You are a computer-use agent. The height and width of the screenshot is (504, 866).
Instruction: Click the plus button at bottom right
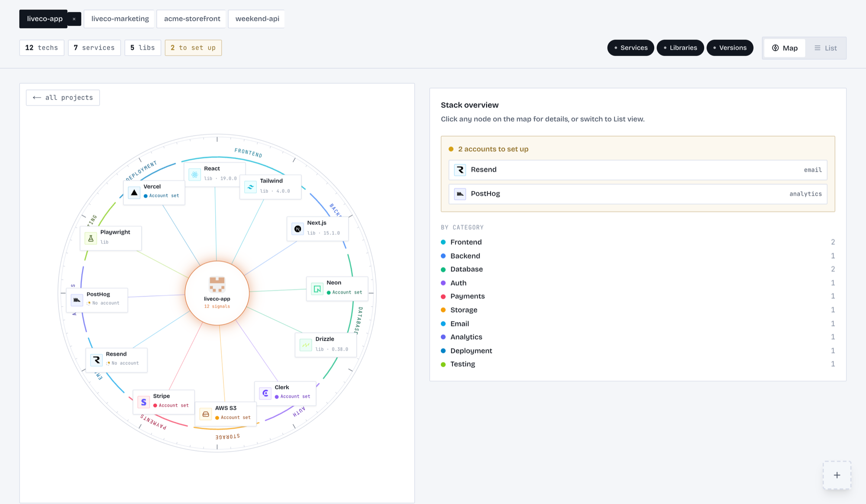click(x=837, y=475)
